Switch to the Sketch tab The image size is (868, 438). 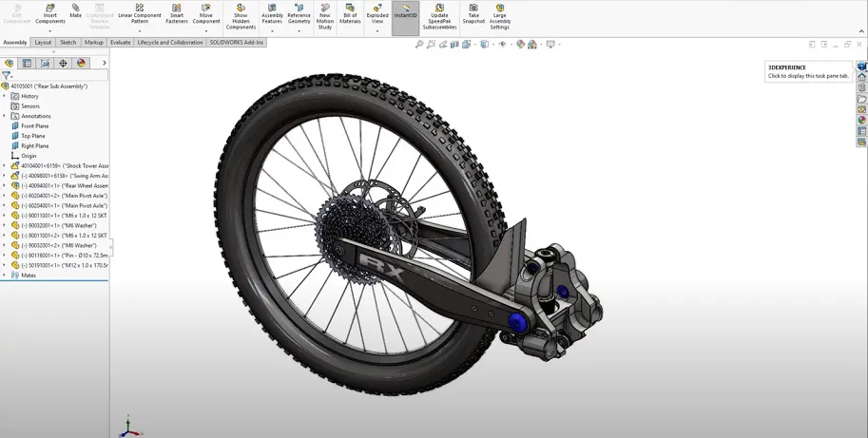pos(68,43)
